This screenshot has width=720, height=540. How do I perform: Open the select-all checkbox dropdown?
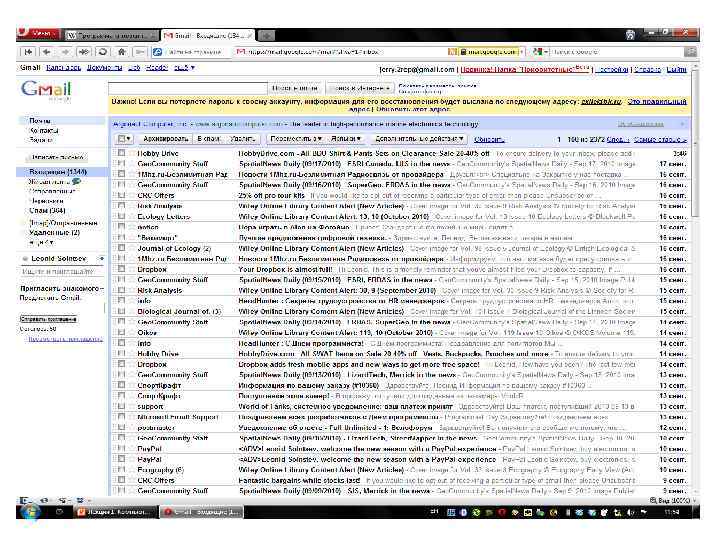pos(124,139)
